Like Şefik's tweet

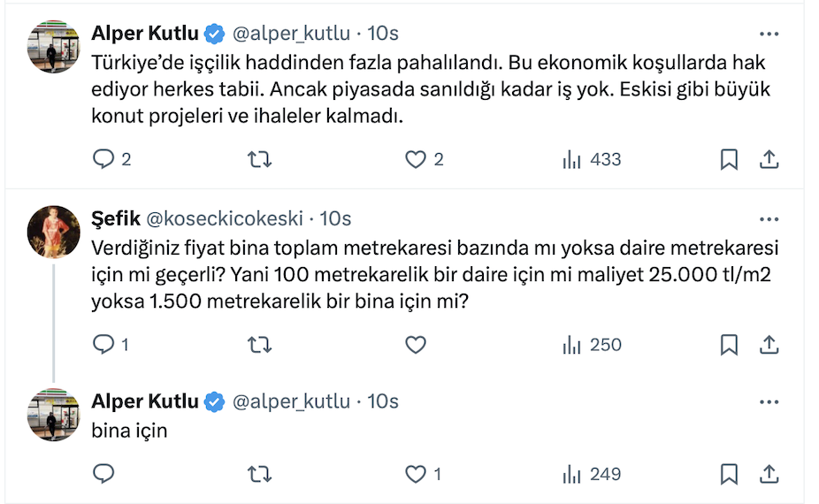[416, 345]
